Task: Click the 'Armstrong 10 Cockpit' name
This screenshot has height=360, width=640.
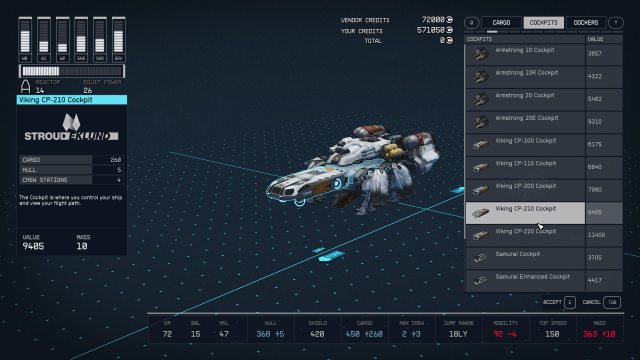Action: 525,50
